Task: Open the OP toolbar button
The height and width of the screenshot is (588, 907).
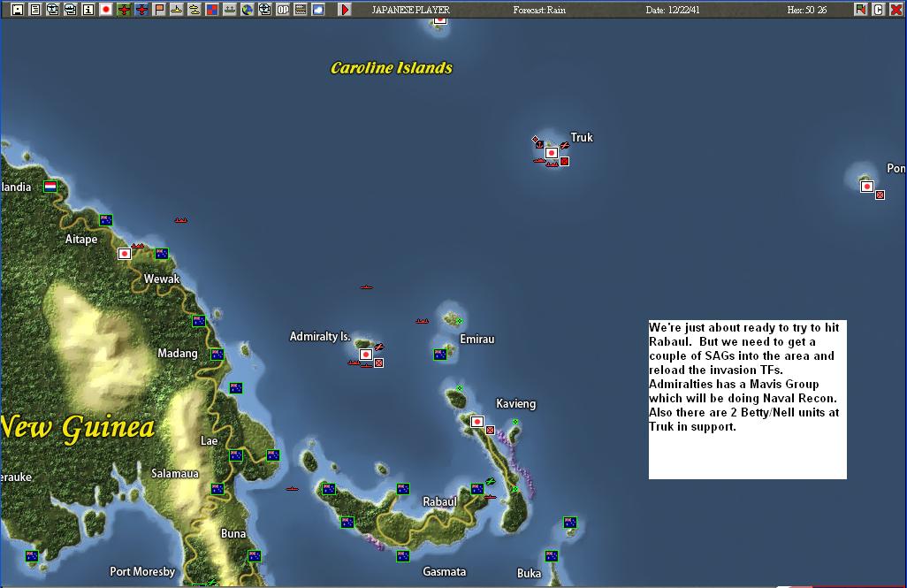Action: [282, 9]
